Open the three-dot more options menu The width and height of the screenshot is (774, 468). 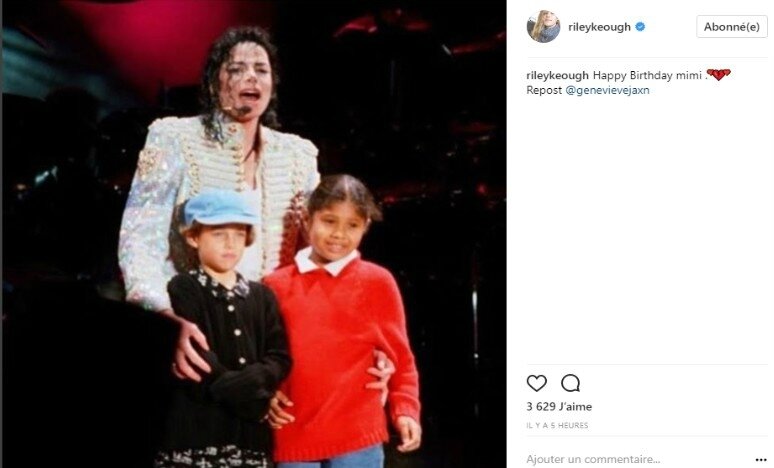point(761,460)
